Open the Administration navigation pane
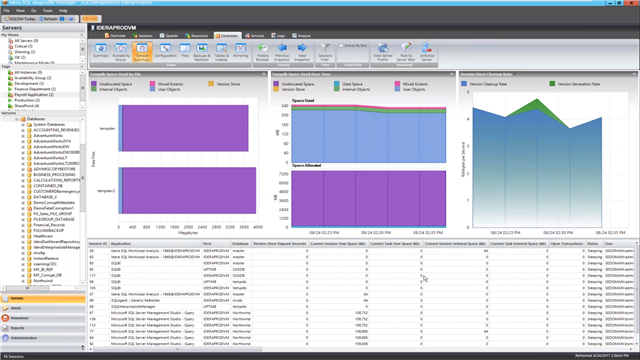This screenshot has height=360, width=640. (x=43, y=338)
